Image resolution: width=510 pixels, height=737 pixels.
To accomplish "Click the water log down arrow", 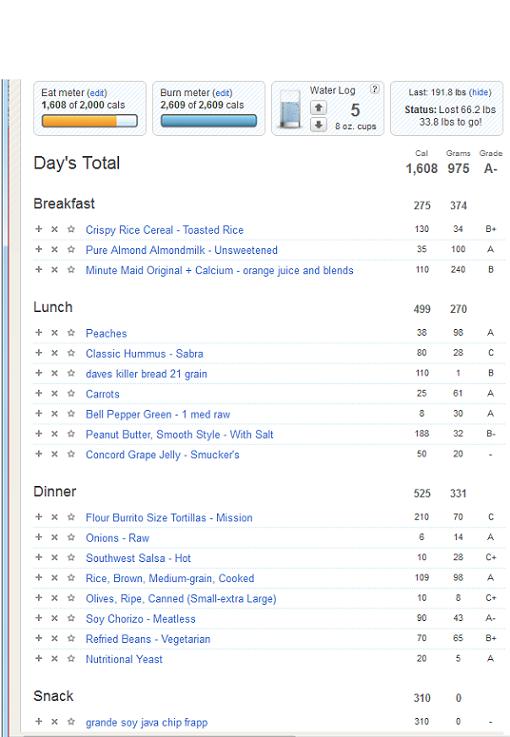I will [318, 125].
